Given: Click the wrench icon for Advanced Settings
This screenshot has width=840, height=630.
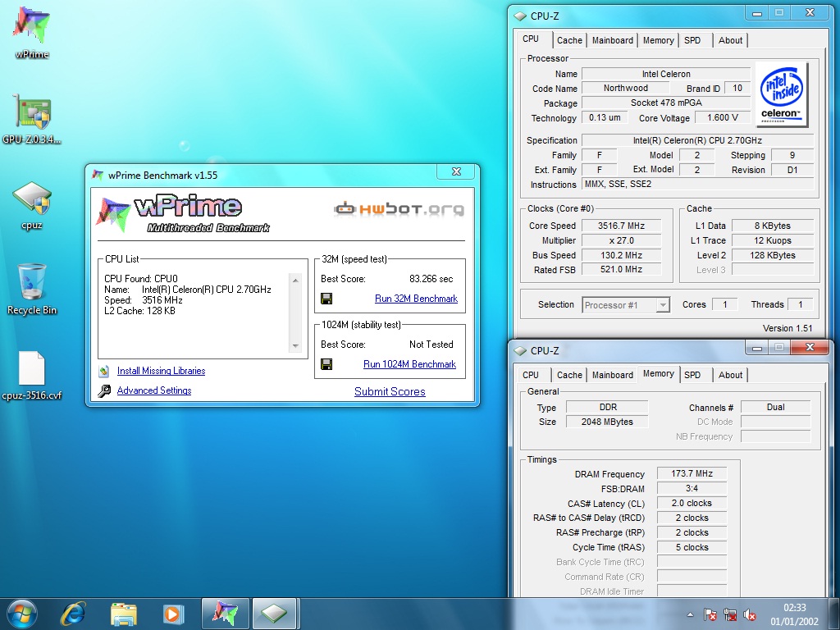Looking at the screenshot, I should coord(104,390).
